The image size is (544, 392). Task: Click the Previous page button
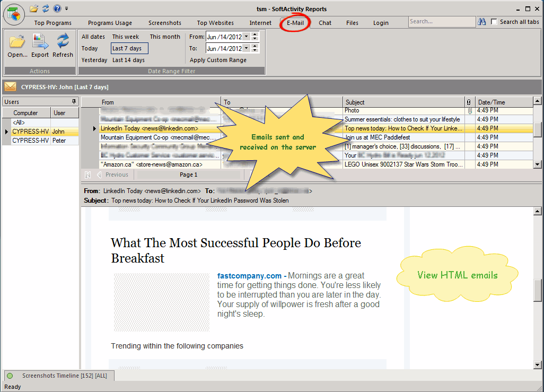point(113,175)
